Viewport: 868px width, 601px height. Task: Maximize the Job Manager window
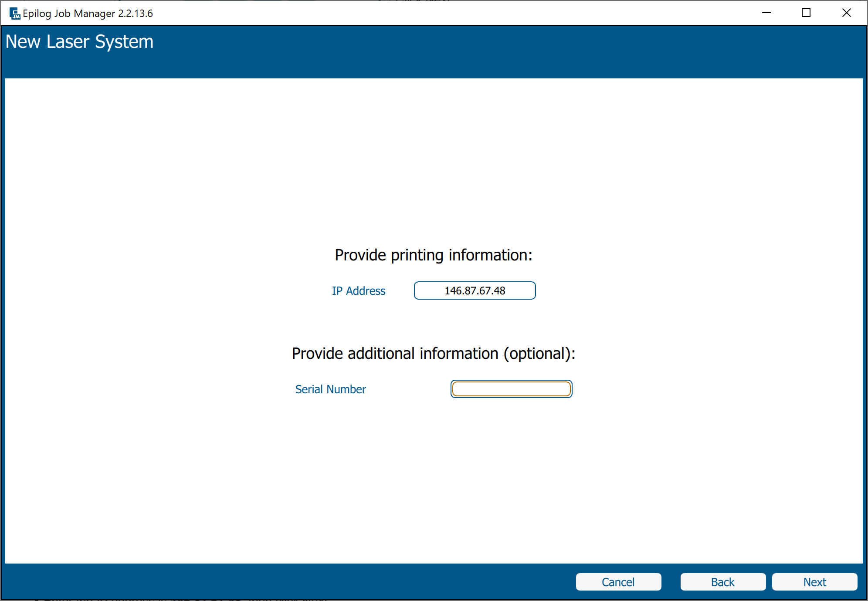point(806,13)
